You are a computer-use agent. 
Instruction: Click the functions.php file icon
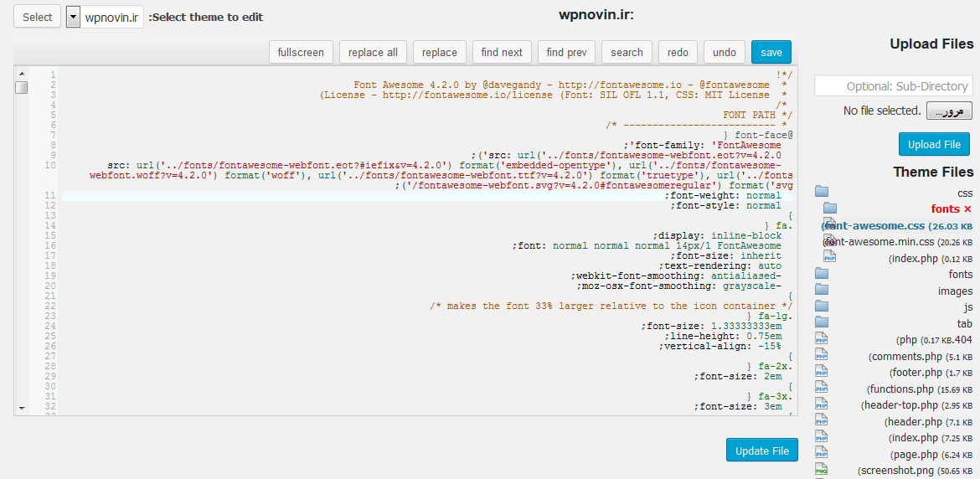tap(821, 388)
